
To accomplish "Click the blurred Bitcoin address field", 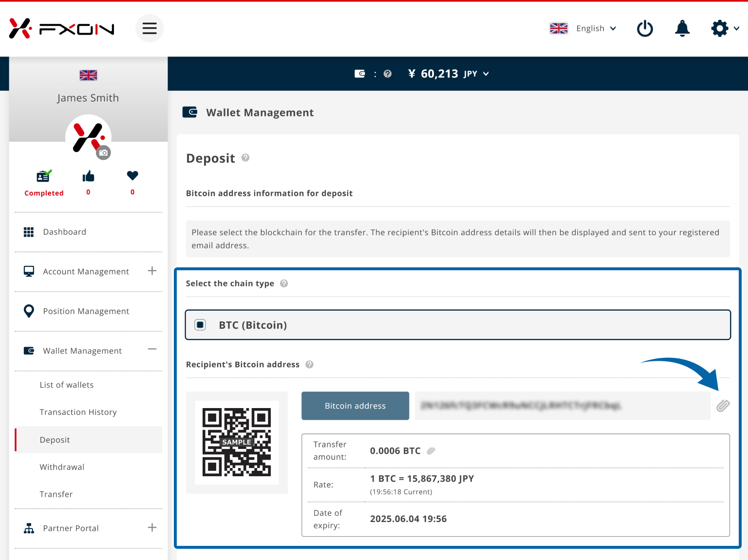I will coord(563,406).
